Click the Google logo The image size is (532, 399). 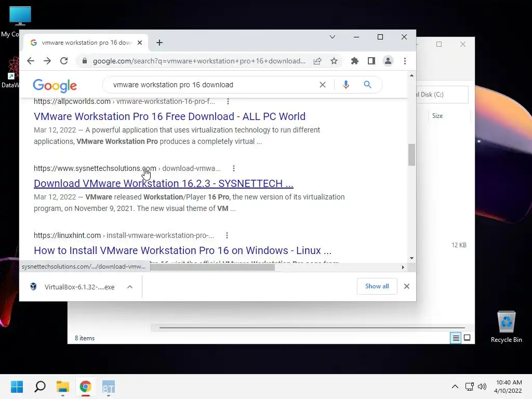(55, 86)
